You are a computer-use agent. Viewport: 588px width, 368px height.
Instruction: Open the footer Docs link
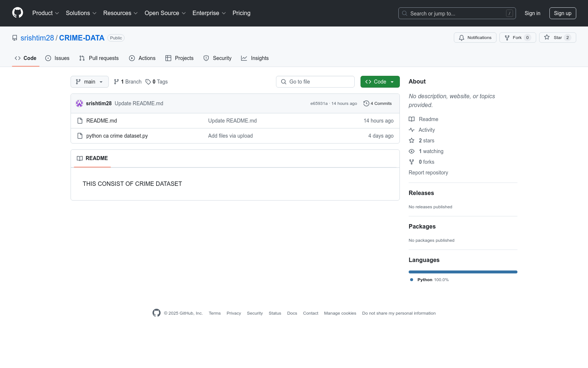coord(292,313)
